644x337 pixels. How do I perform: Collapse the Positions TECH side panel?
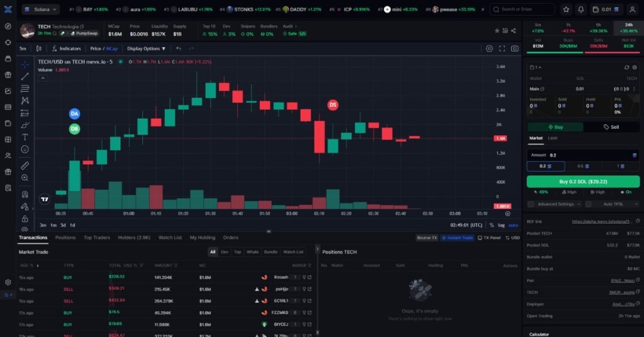(317, 249)
